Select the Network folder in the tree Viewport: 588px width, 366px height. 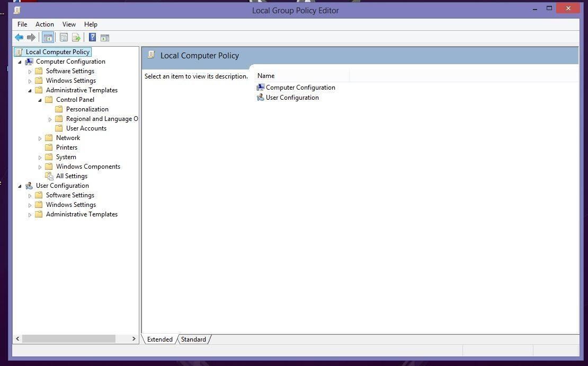(68, 138)
